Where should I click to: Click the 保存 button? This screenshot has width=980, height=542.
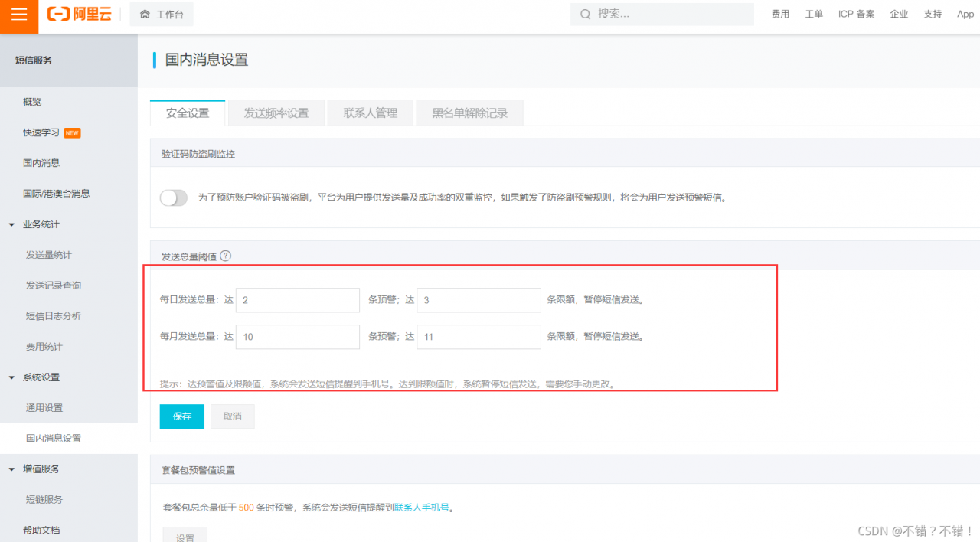pyautogui.click(x=182, y=416)
